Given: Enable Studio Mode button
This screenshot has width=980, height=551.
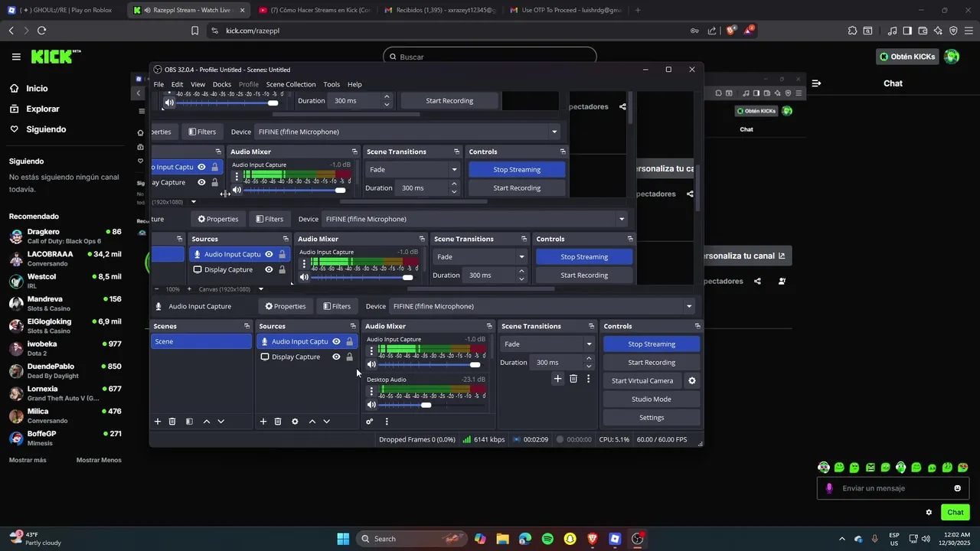Looking at the screenshot, I should coord(652,399).
